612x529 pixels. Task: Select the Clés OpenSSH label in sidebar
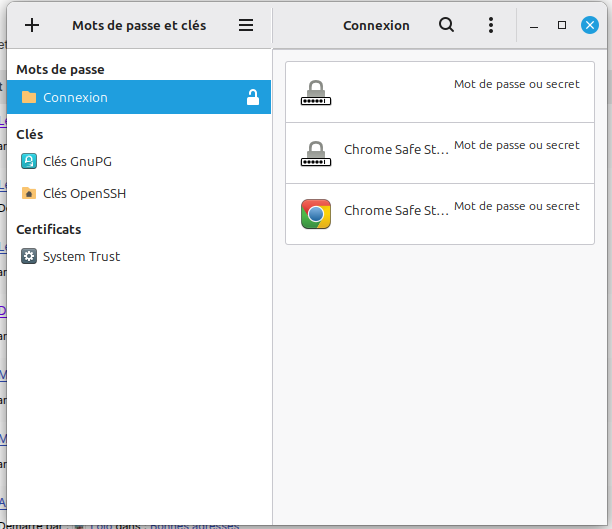coord(84,193)
